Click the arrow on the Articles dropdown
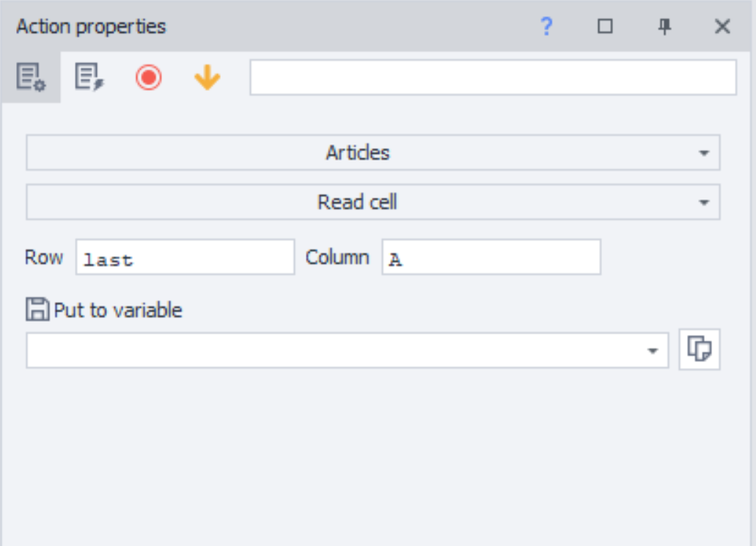This screenshot has width=756, height=546. point(704,153)
